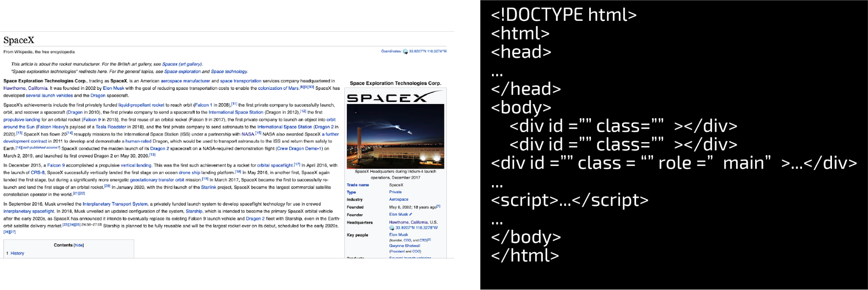
Task: Open the propulsive landing link
Action: pos(22,120)
